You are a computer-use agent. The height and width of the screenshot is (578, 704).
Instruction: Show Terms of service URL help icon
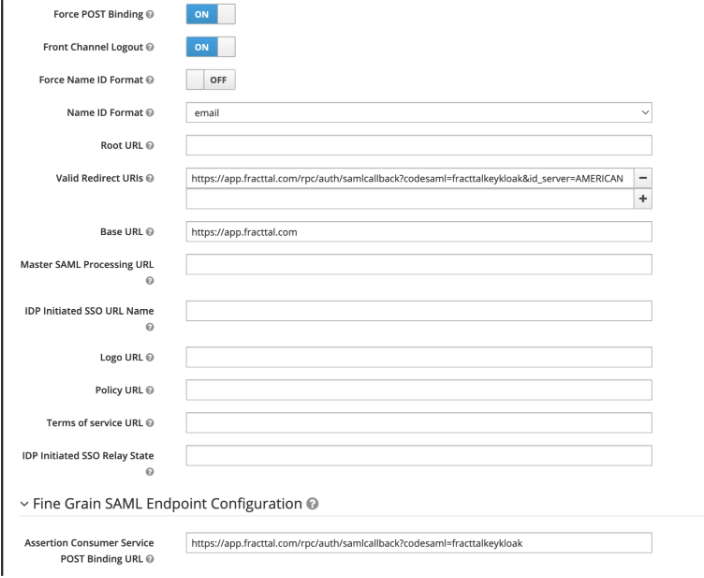coord(150,423)
